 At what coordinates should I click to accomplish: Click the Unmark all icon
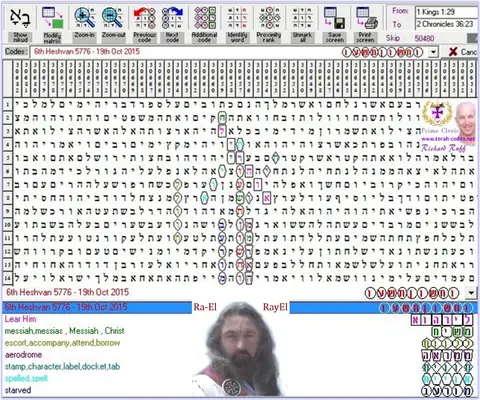(302, 18)
